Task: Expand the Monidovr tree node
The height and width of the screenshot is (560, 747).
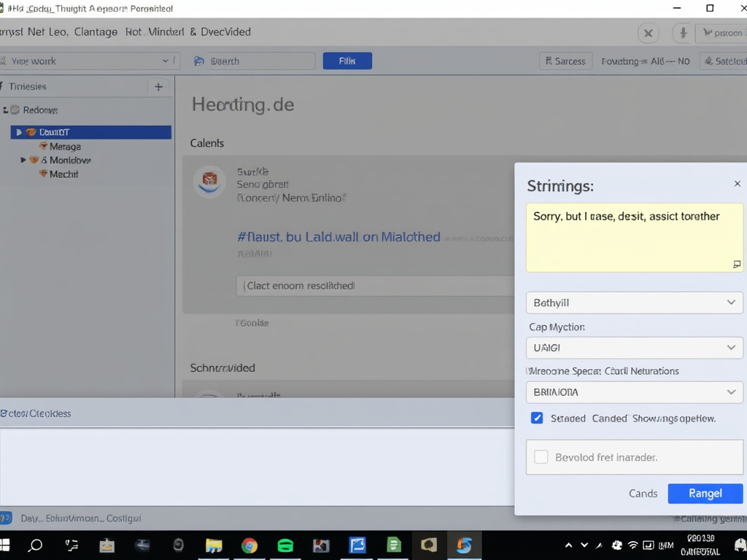Action: coord(23,160)
